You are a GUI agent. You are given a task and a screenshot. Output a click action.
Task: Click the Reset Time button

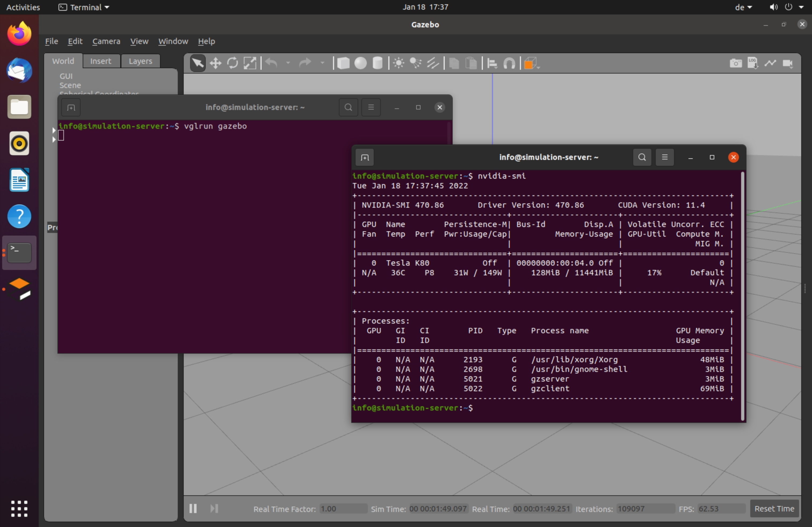(x=774, y=508)
